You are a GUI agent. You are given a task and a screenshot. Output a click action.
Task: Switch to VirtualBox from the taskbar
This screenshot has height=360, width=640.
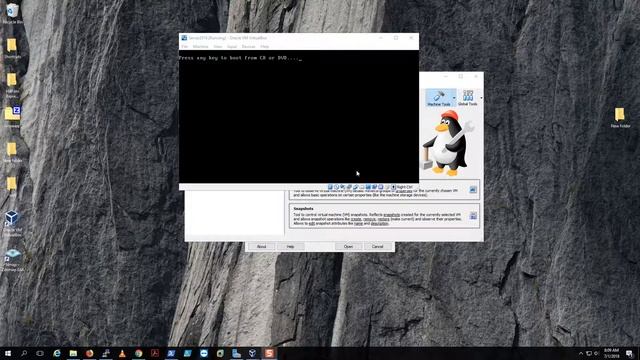click(x=253, y=353)
